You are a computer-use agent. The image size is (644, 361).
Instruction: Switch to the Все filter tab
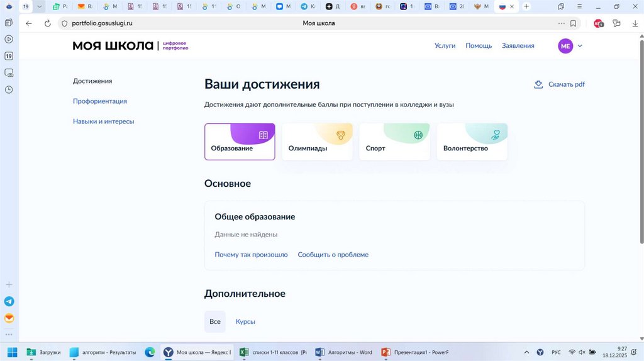click(215, 321)
